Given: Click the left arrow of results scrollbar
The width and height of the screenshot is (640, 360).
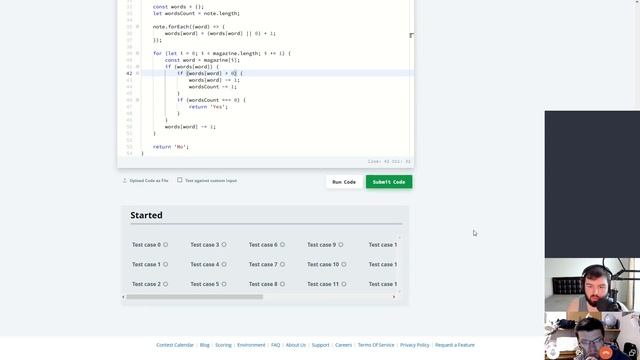Looking at the screenshot, I should click(x=123, y=297).
